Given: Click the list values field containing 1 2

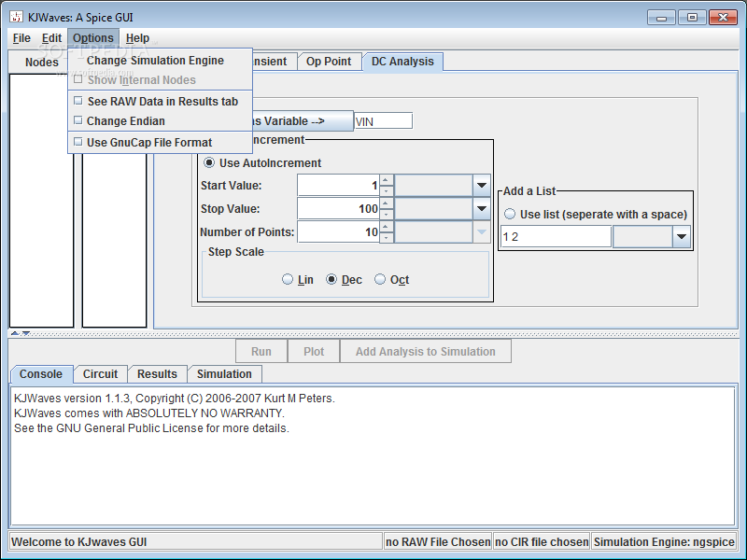Looking at the screenshot, I should [556, 237].
